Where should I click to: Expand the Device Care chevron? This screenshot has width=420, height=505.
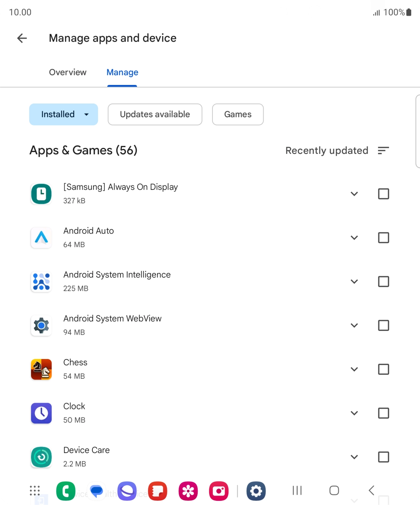(x=354, y=457)
